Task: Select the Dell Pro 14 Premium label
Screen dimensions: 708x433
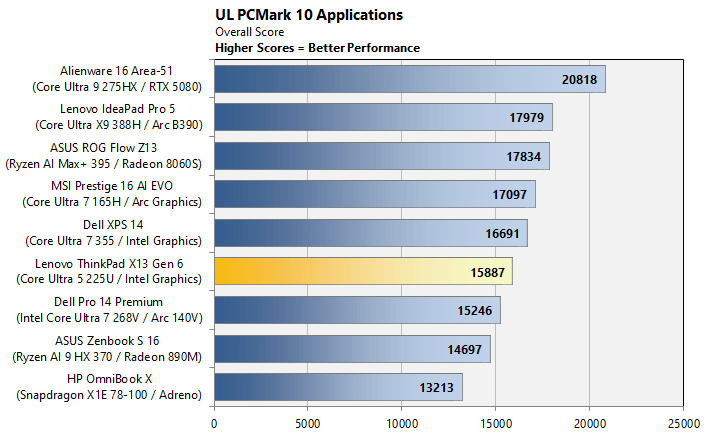Action: 108,302
